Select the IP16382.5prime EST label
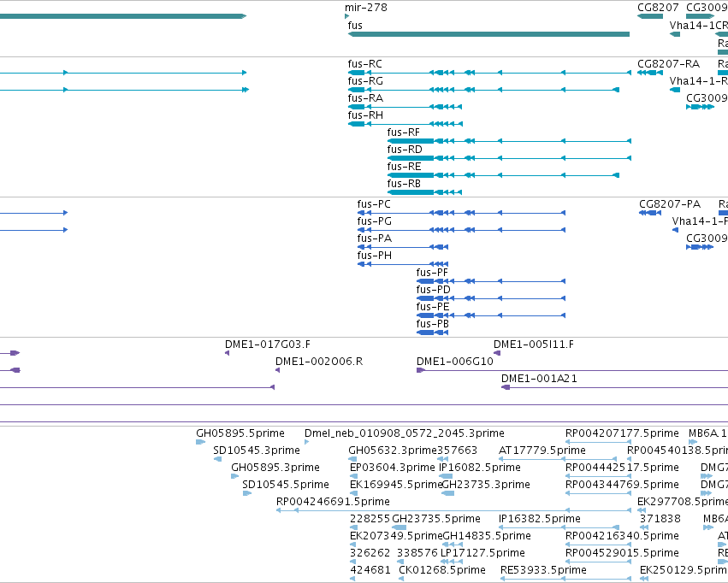728x583 pixels. [540, 519]
